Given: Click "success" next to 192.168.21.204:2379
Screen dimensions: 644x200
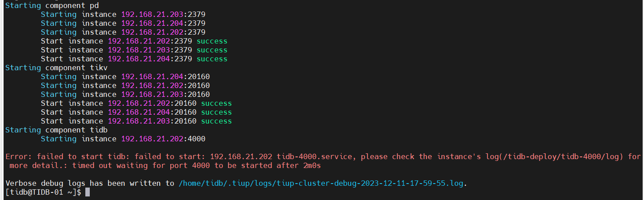Looking at the screenshot, I should (212, 59).
